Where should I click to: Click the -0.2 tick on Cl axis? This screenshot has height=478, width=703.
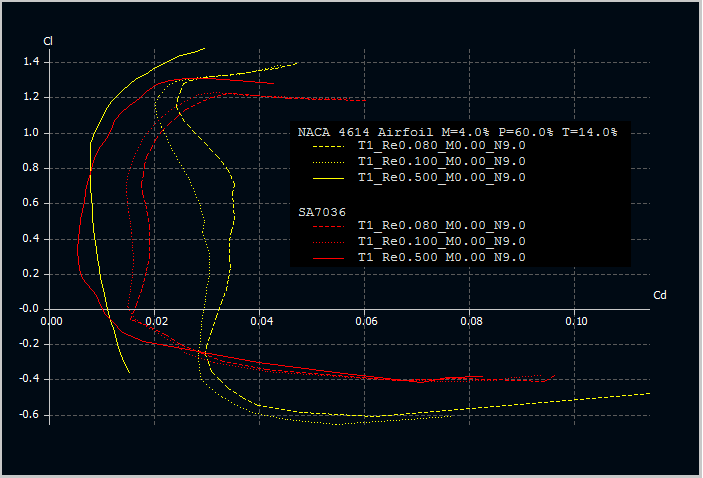pos(29,344)
